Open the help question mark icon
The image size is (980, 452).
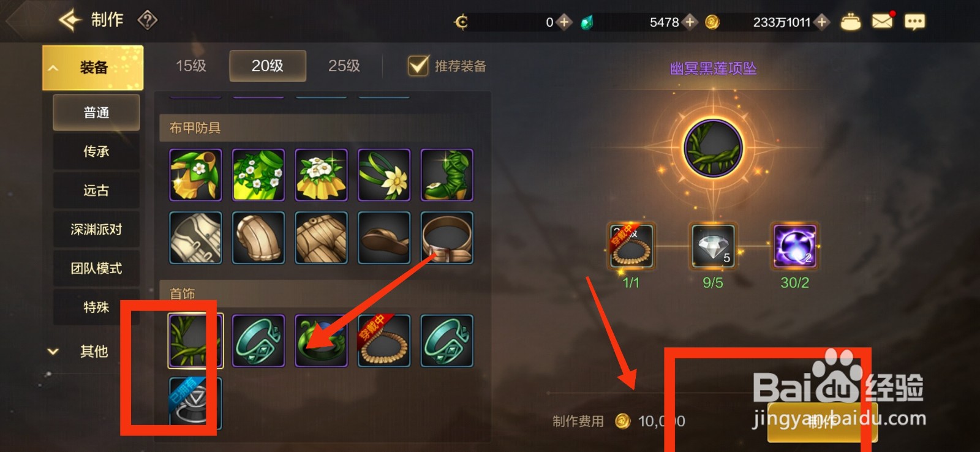point(147,20)
